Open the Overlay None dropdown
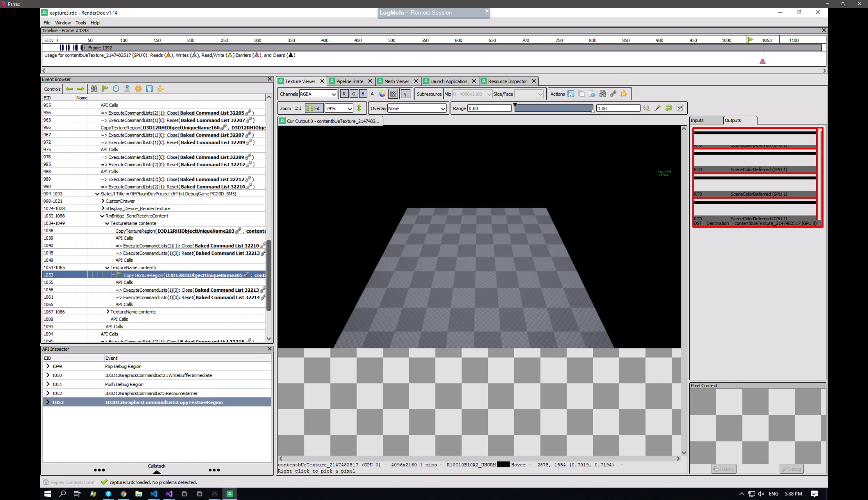 point(417,108)
